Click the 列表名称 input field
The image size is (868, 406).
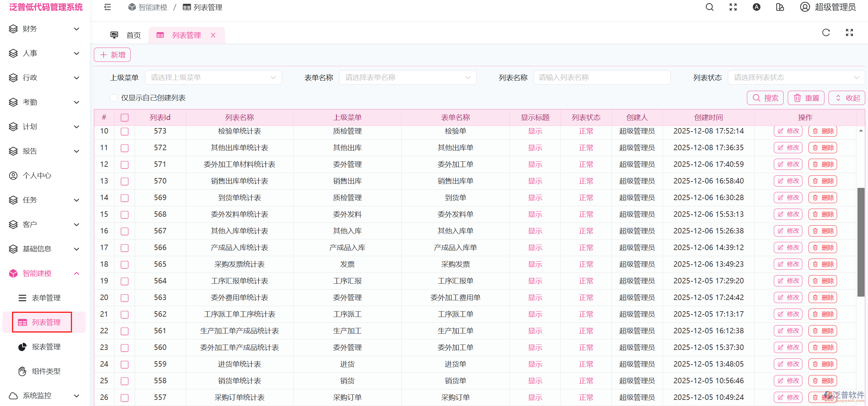(602, 77)
